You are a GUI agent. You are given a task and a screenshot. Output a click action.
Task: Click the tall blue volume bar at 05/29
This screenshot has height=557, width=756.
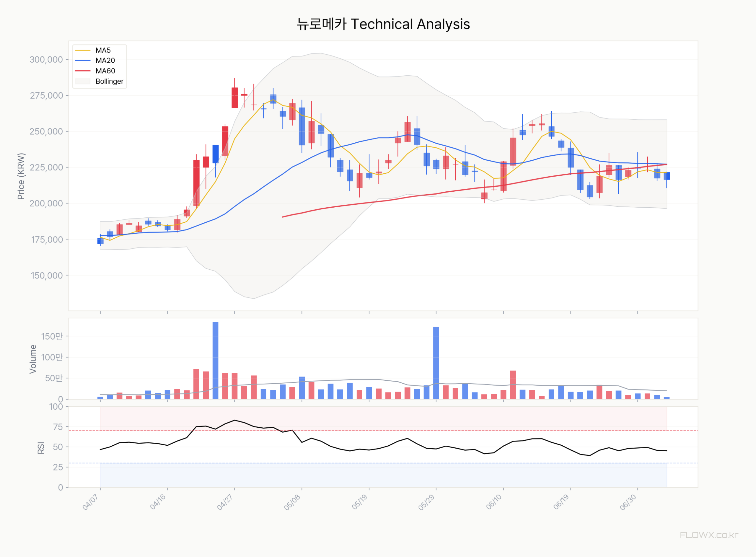pyautogui.click(x=436, y=363)
